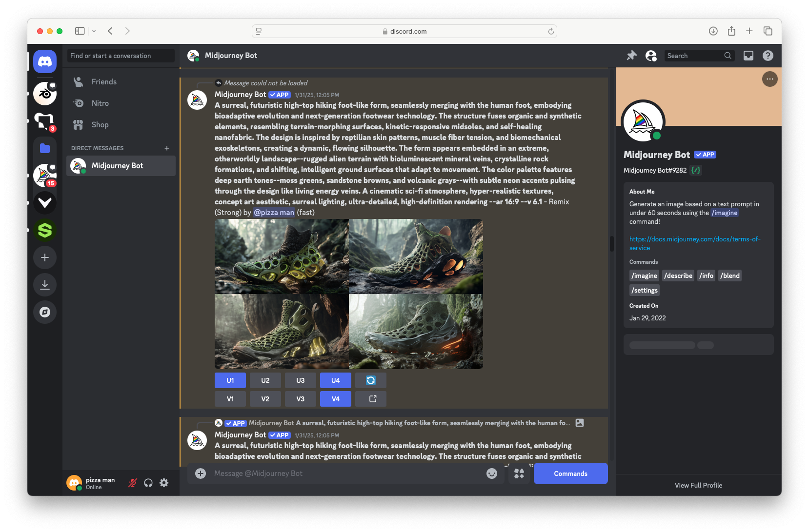The width and height of the screenshot is (809, 532).
Task: Open the blue folder server group
Action: point(45,148)
